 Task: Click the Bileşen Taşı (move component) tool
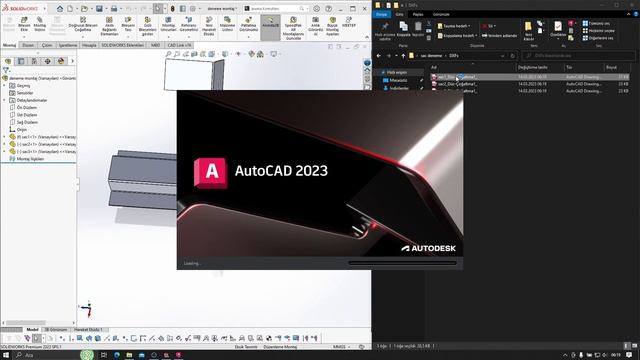click(128, 24)
